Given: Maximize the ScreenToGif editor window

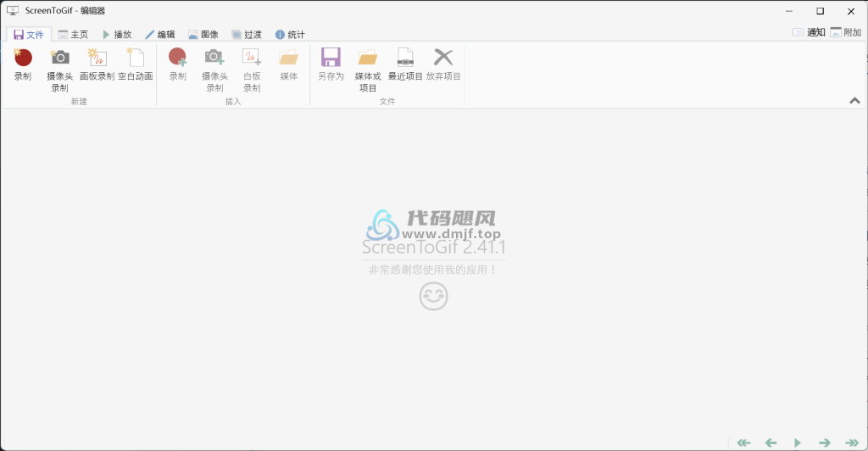Looking at the screenshot, I should click(x=820, y=10).
